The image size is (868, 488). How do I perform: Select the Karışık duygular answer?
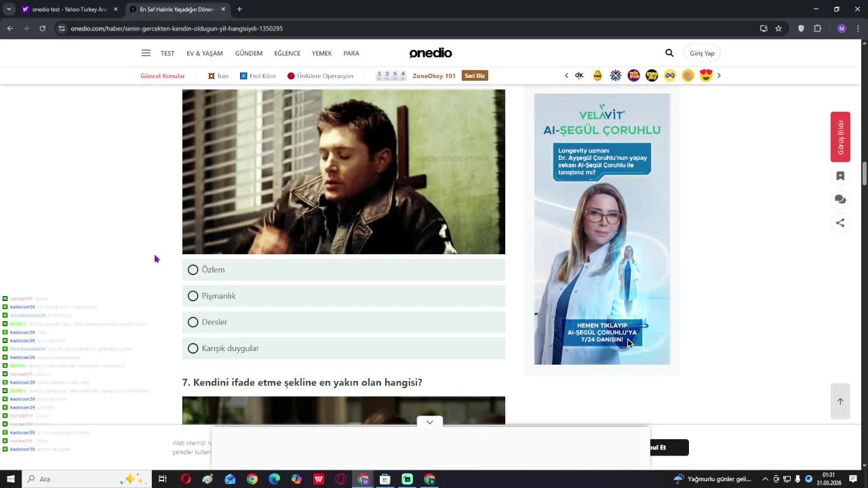click(343, 348)
